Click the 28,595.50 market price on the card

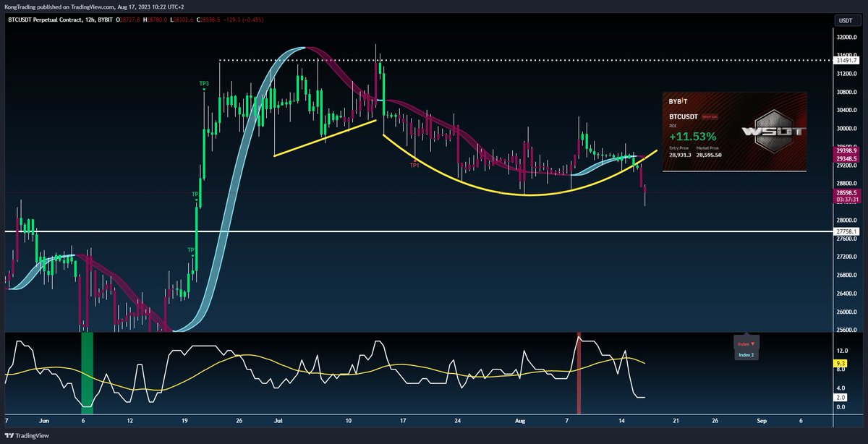(710, 155)
